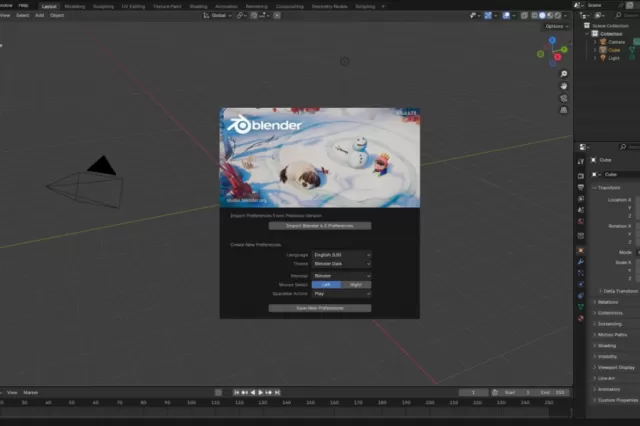Screen dimensions: 640x426
Task: Click the Blender logo on the splash screen
Action: click(264, 125)
